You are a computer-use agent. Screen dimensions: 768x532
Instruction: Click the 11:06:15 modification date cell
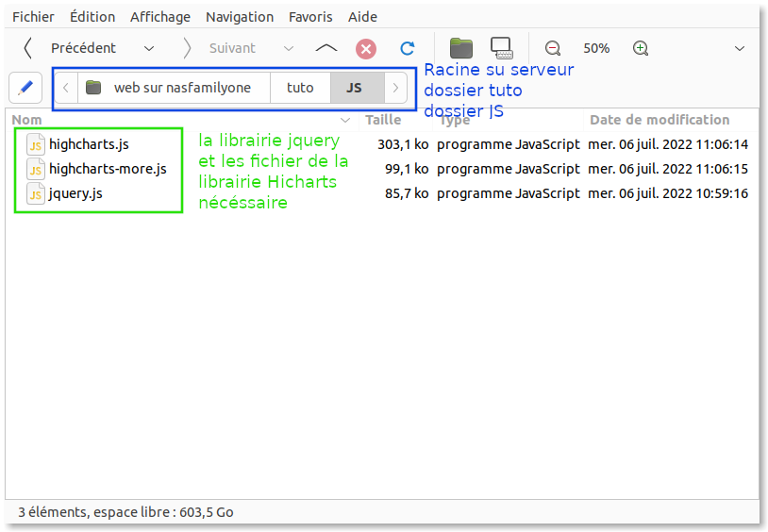[668, 169]
